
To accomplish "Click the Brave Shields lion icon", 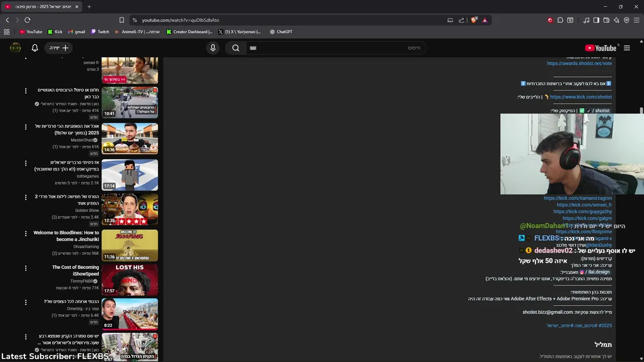I will point(474,20).
